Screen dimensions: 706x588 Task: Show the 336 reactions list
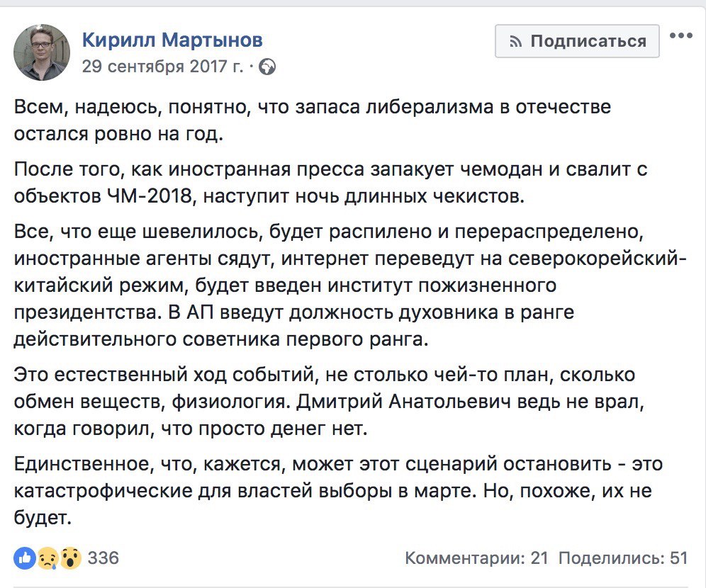(103, 558)
